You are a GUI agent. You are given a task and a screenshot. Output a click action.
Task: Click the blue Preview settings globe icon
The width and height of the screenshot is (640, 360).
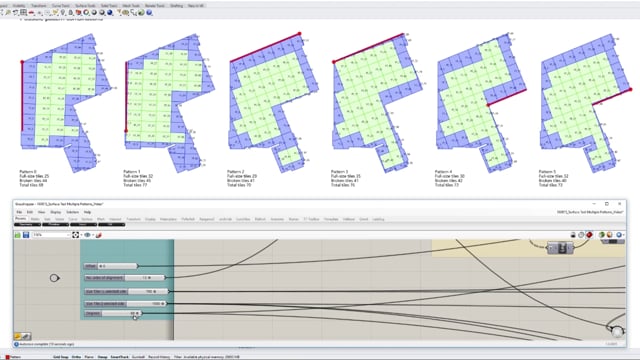(619, 235)
